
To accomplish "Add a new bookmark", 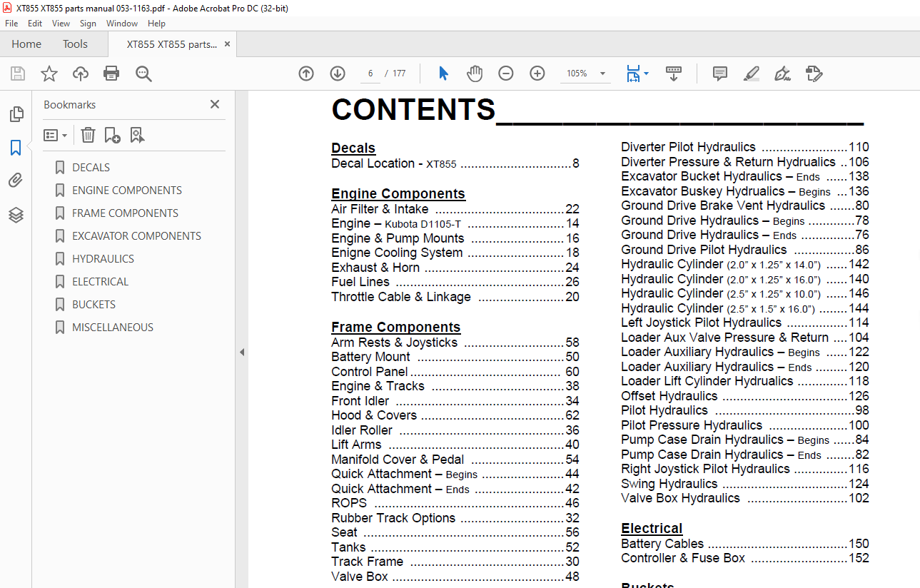I will point(112,135).
